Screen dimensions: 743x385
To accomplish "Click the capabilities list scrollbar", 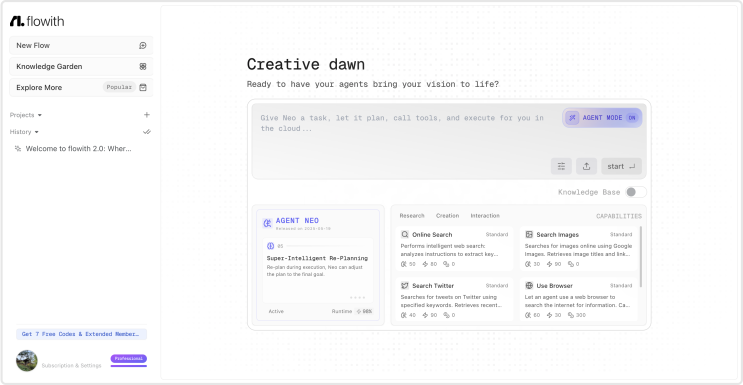I will (x=641, y=256).
